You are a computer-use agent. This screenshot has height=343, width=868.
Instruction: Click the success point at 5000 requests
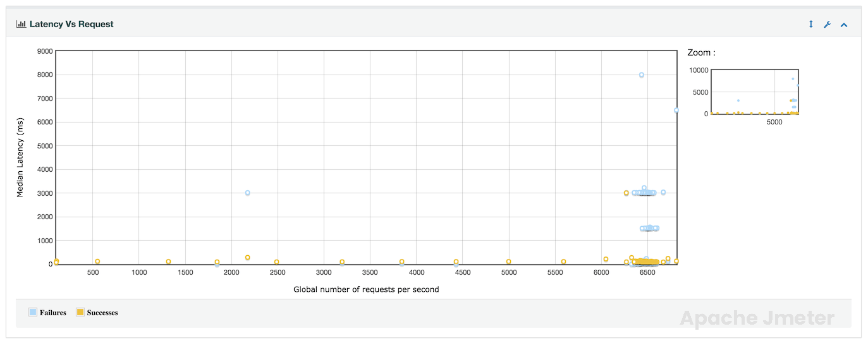(x=508, y=262)
